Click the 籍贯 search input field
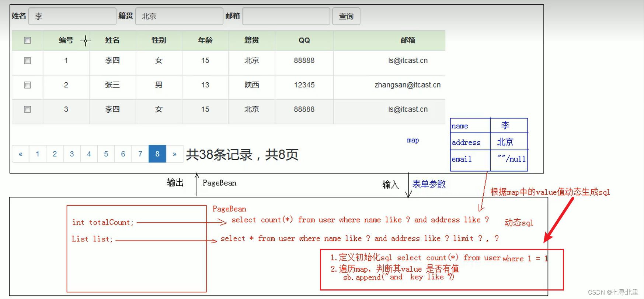This screenshot has height=299, width=644. [179, 16]
